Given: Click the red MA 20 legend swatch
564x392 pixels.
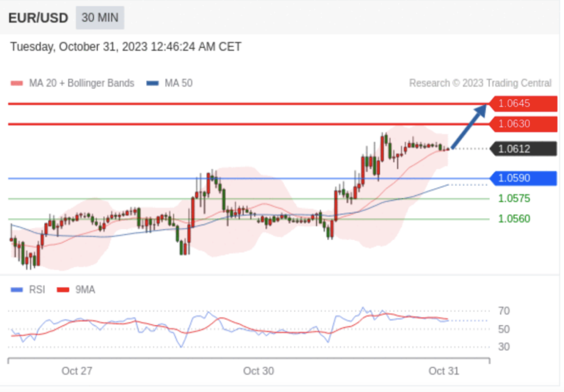Looking at the screenshot, I should 17,83.
